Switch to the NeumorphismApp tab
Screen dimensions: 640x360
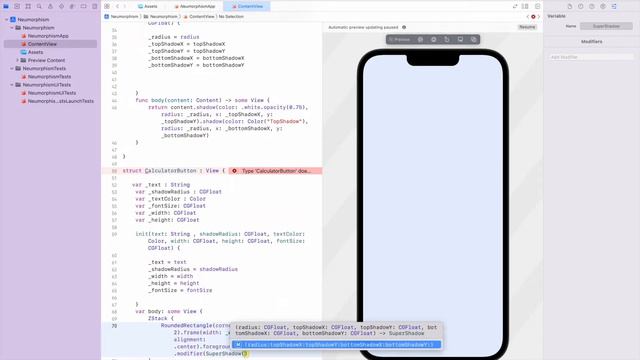pyautogui.click(x=195, y=7)
